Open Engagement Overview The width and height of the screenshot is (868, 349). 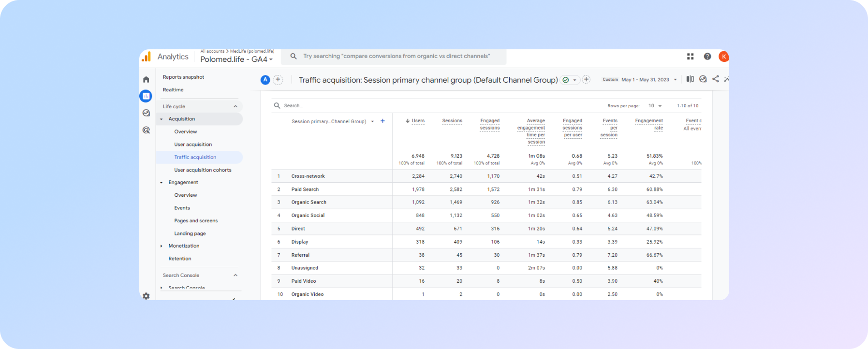[186, 195]
